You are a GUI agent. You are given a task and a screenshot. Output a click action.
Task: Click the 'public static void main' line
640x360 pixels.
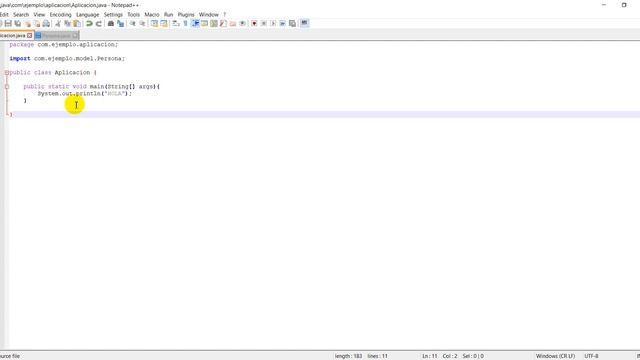92,87
